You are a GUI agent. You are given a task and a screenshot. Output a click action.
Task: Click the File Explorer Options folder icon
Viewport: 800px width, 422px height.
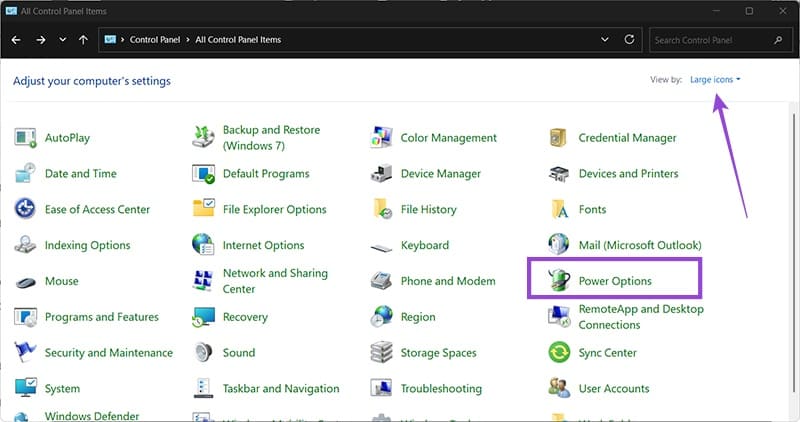pos(203,208)
